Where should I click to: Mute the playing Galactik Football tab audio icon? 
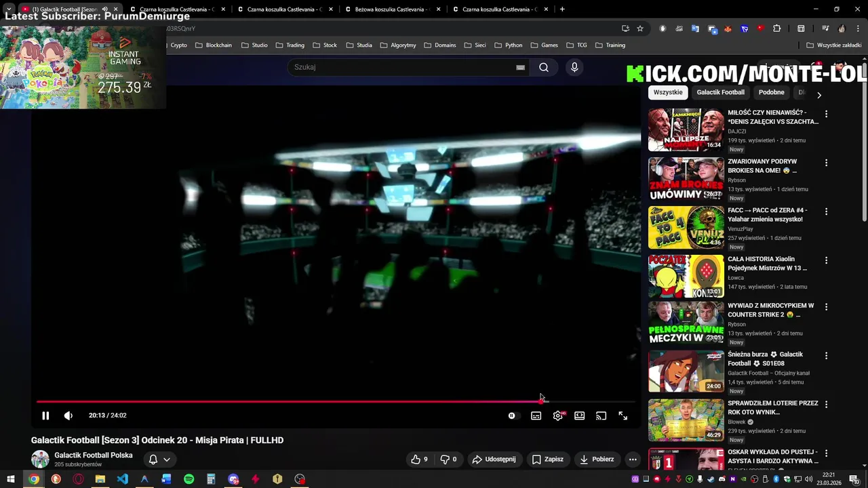tap(104, 9)
